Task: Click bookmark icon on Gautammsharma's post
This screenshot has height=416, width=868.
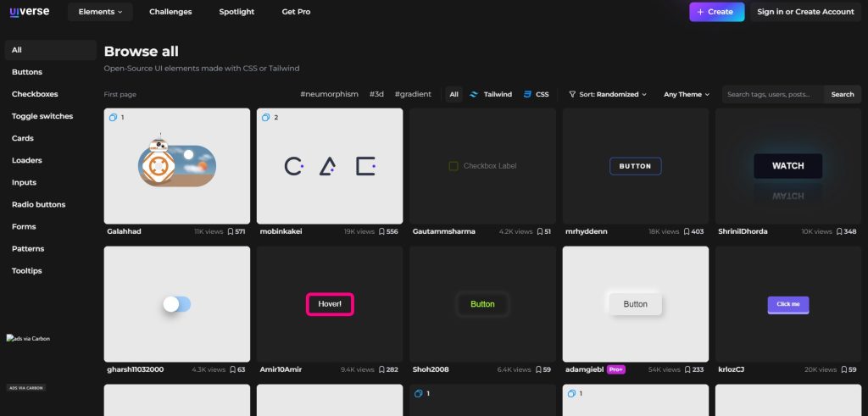Action: pyautogui.click(x=540, y=232)
